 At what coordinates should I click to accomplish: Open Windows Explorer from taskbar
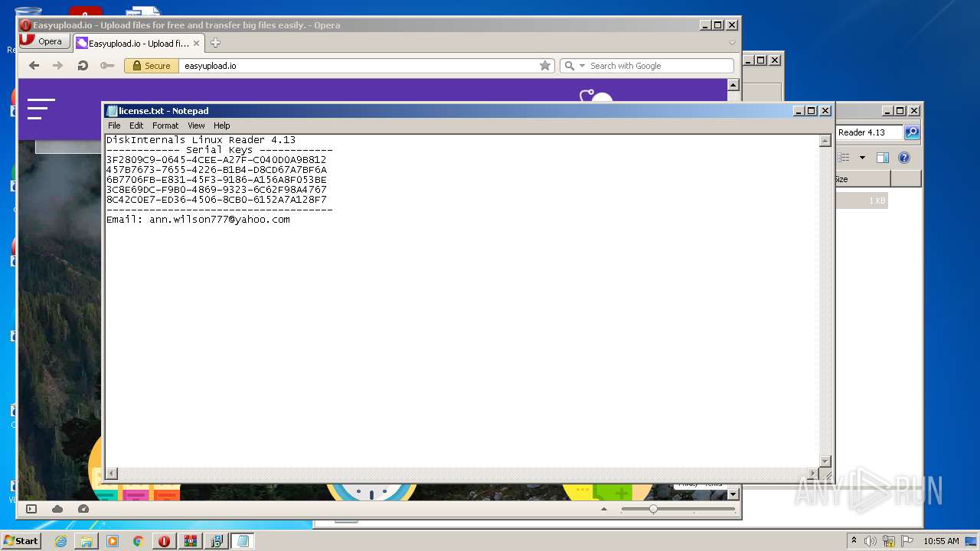pyautogui.click(x=87, y=541)
